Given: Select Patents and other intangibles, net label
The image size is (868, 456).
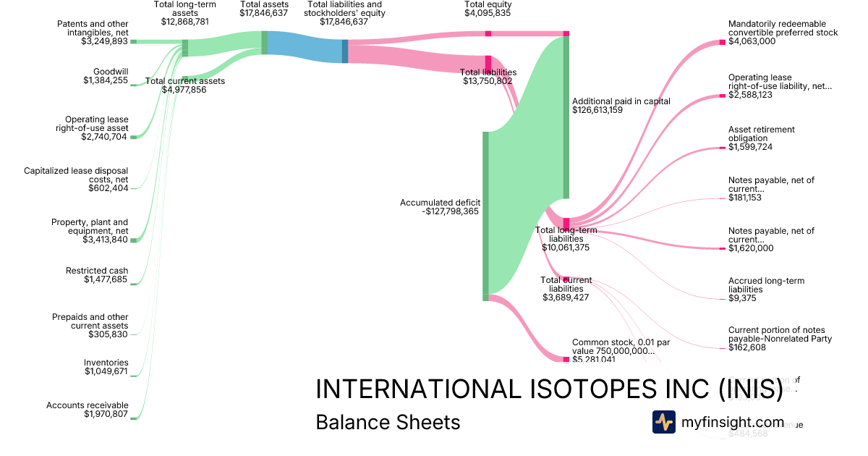Looking at the screenshot, I should pos(92,33).
